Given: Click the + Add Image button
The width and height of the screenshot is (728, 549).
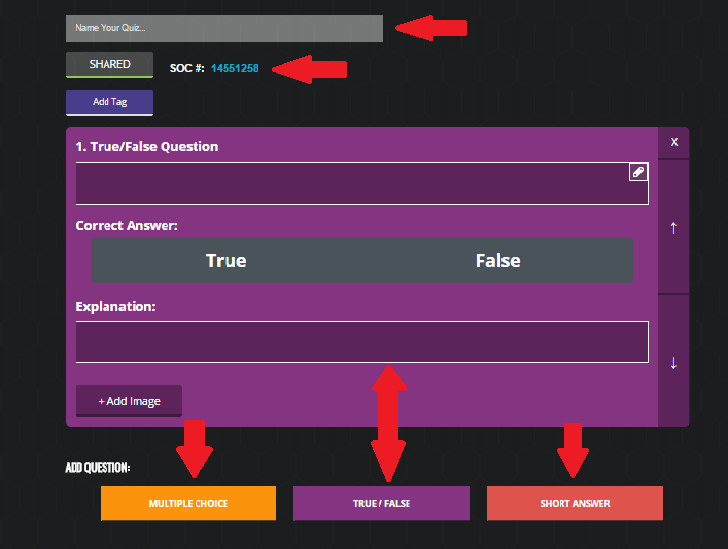Looking at the screenshot, I should point(129,401).
